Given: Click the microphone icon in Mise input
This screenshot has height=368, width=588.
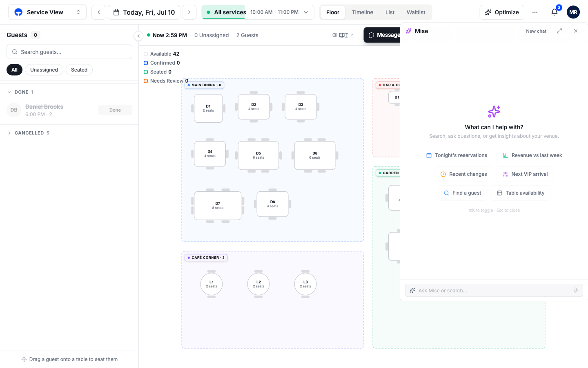Looking at the screenshot, I should tap(576, 290).
